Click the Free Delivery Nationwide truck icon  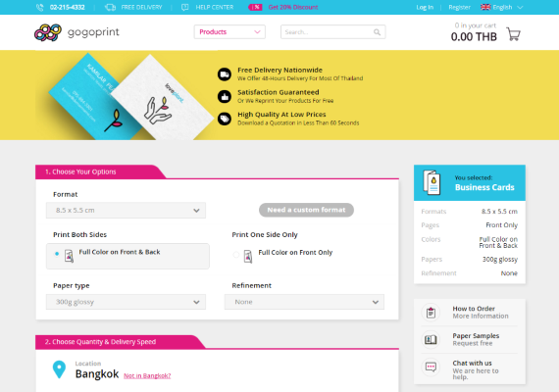point(225,74)
